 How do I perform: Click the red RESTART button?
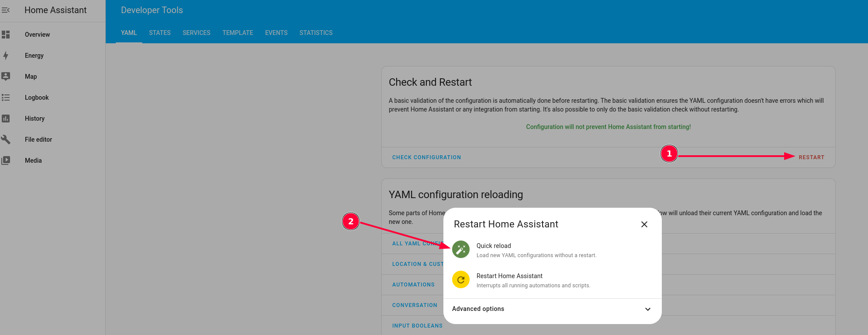pyautogui.click(x=812, y=157)
